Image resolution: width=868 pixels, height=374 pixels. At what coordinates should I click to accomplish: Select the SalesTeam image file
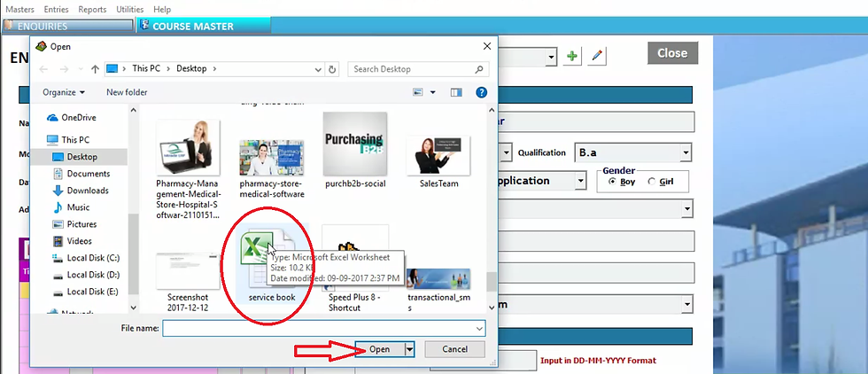[438, 162]
